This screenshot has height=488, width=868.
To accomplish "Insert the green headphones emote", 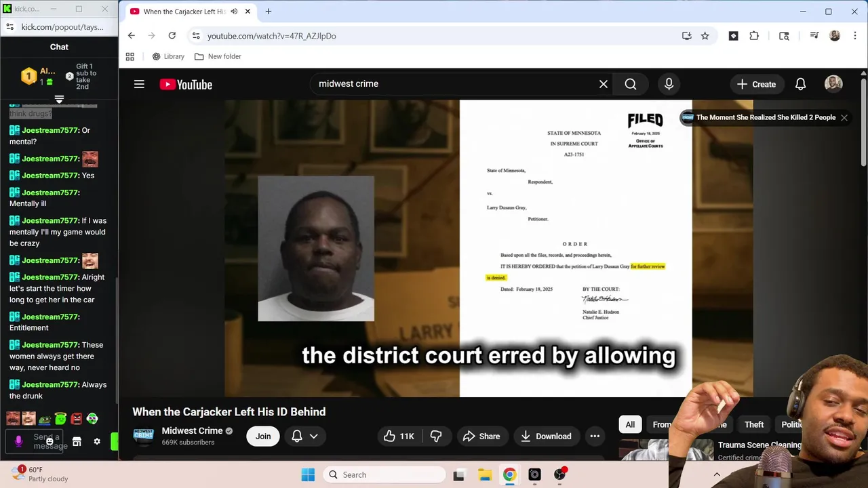I will click(x=92, y=419).
